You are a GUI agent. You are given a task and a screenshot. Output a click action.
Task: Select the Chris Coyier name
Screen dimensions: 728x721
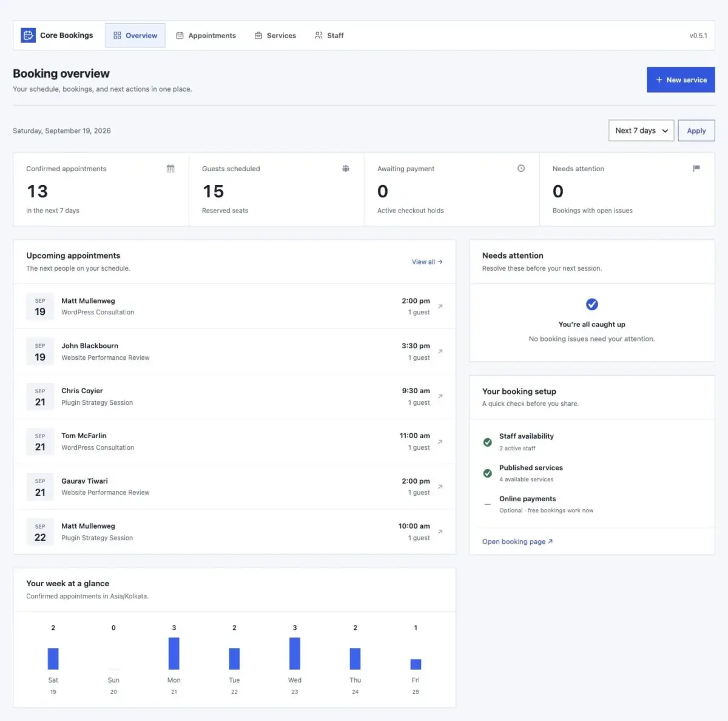pyautogui.click(x=82, y=391)
